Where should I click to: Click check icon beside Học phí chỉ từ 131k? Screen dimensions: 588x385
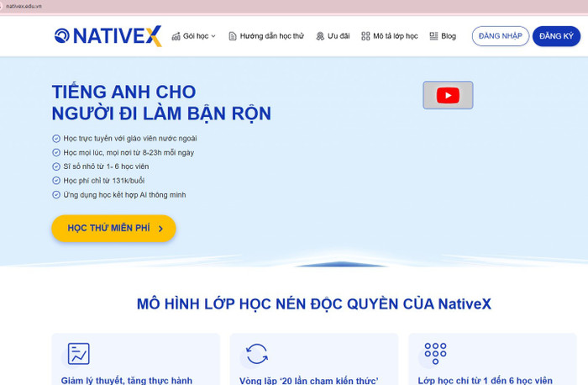click(56, 181)
